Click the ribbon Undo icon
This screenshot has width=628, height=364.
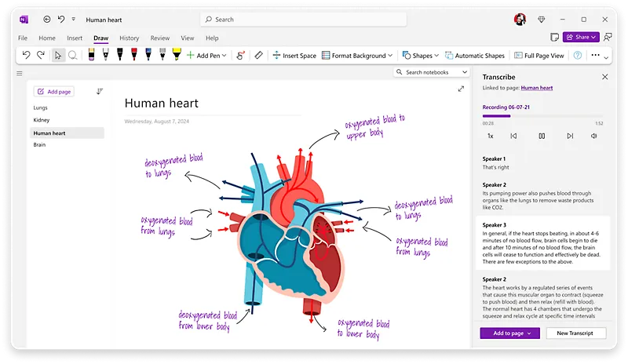point(26,55)
